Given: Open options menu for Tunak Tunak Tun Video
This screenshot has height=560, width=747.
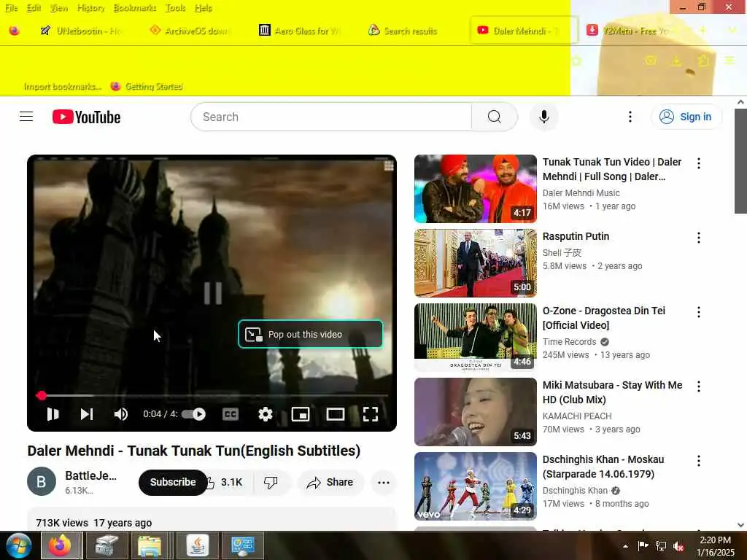Looking at the screenshot, I should tap(698, 163).
